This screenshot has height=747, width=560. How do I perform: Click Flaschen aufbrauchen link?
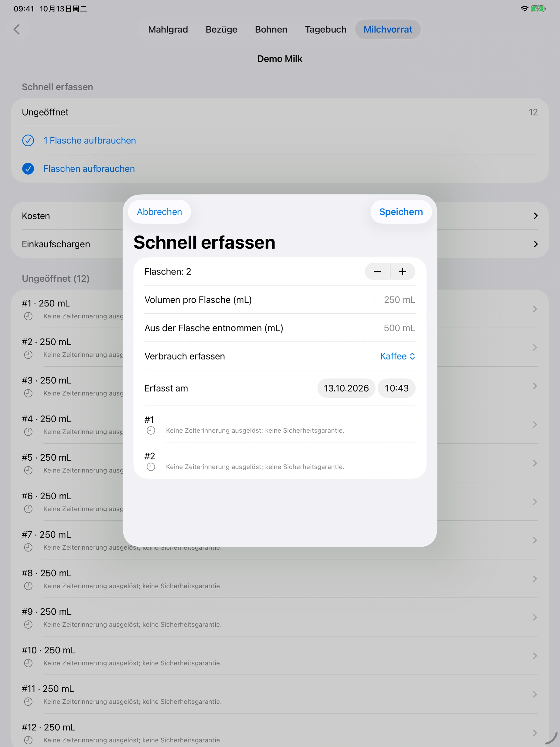(x=89, y=168)
